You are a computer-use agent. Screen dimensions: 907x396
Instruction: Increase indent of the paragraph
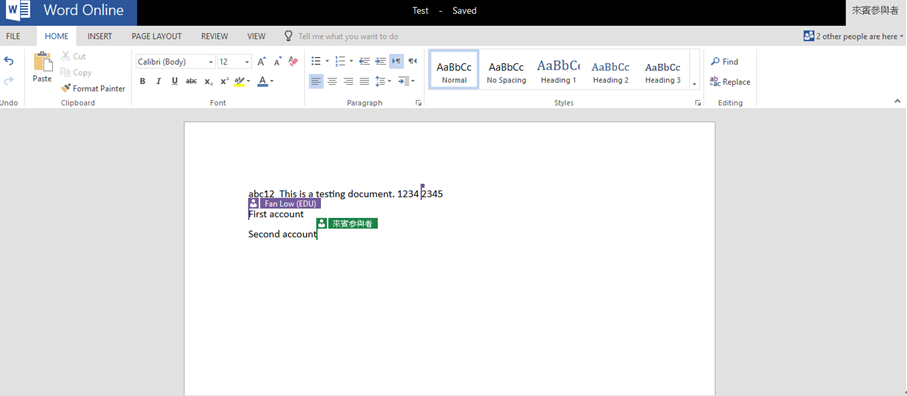click(380, 61)
